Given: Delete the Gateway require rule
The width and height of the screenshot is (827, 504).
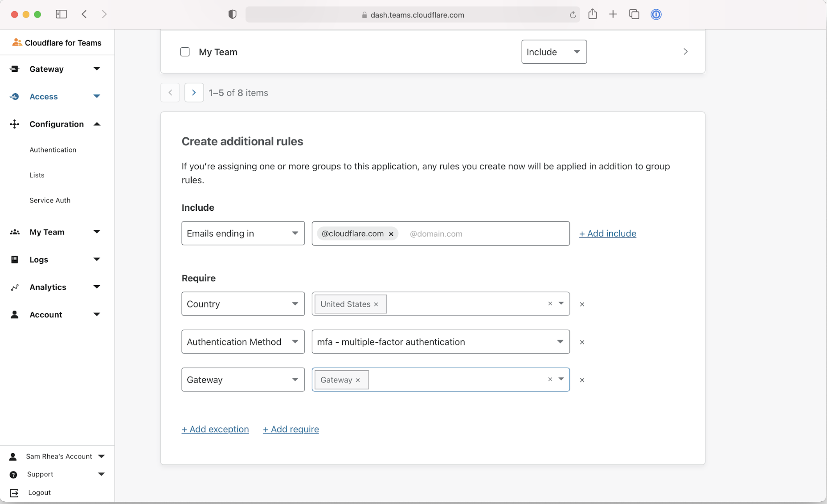Looking at the screenshot, I should coord(582,380).
